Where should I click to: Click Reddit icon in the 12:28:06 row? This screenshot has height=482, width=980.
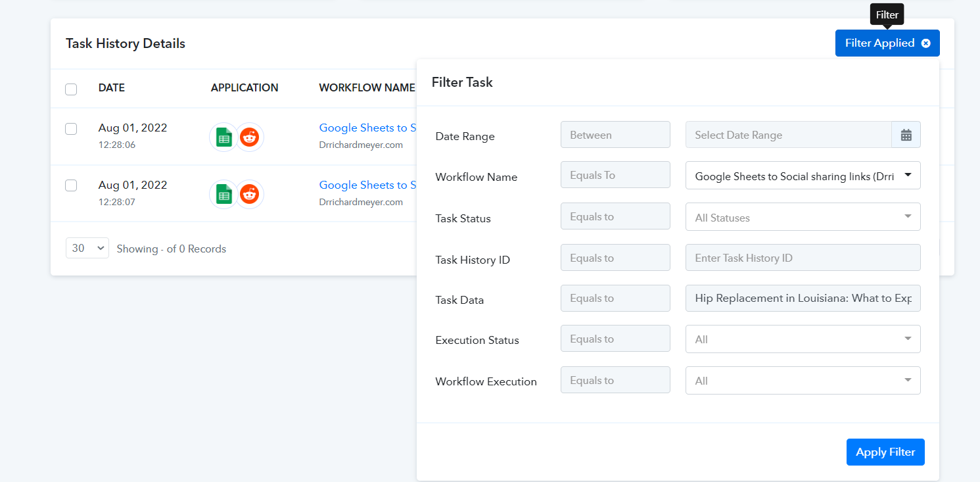point(250,137)
